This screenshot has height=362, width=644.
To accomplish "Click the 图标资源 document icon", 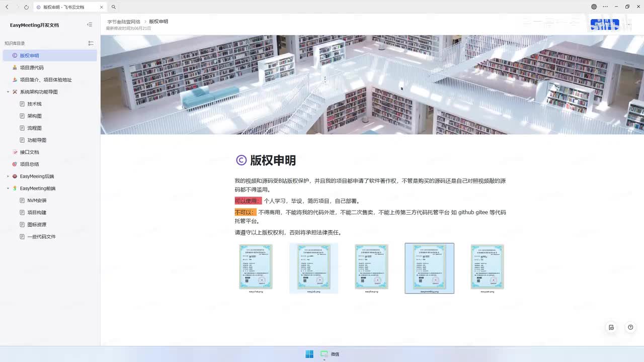I will click(x=22, y=224).
